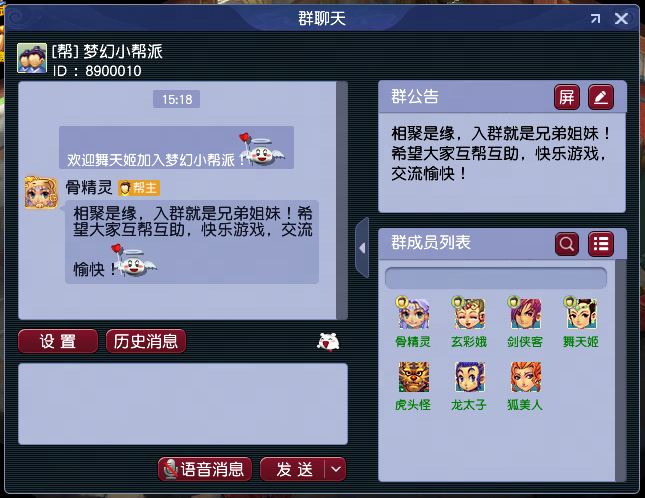Switch member list to list view icon
645x498 pixels.
click(601, 244)
